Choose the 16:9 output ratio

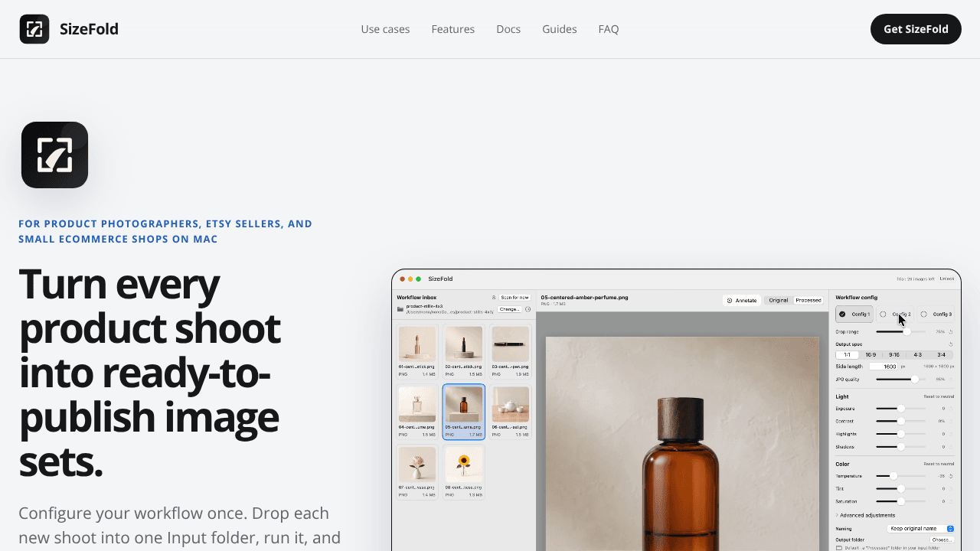(x=871, y=355)
